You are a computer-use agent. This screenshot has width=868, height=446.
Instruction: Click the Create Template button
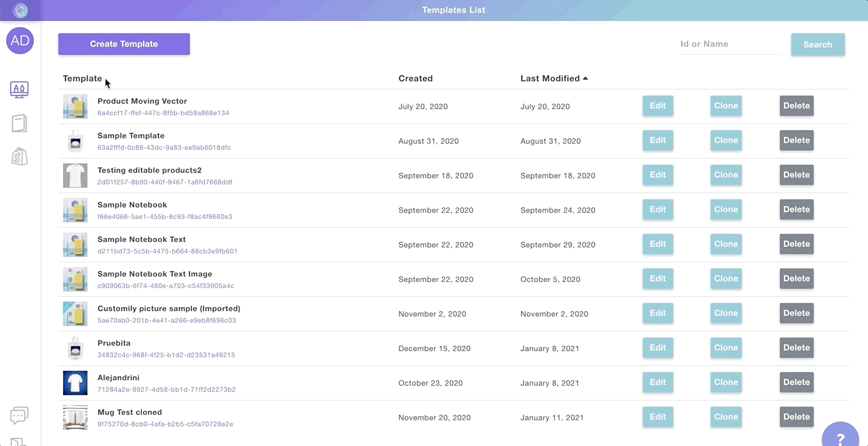124,44
